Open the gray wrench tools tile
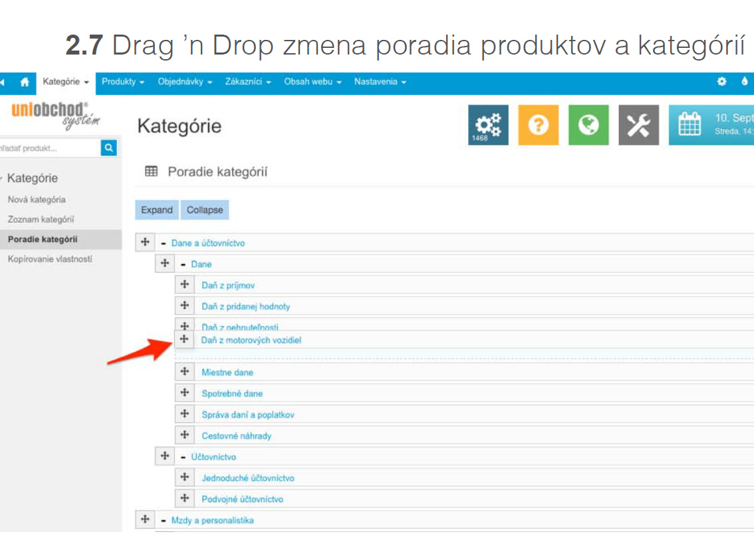 click(x=638, y=125)
